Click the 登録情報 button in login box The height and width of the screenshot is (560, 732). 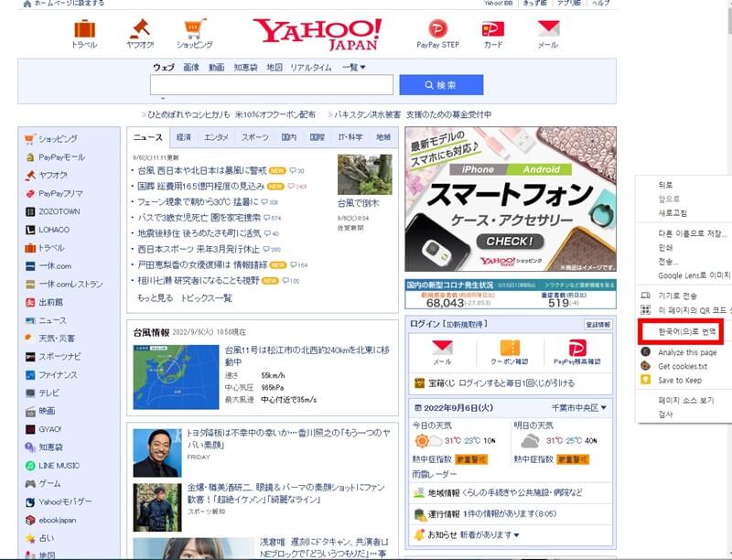click(x=598, y=324)
